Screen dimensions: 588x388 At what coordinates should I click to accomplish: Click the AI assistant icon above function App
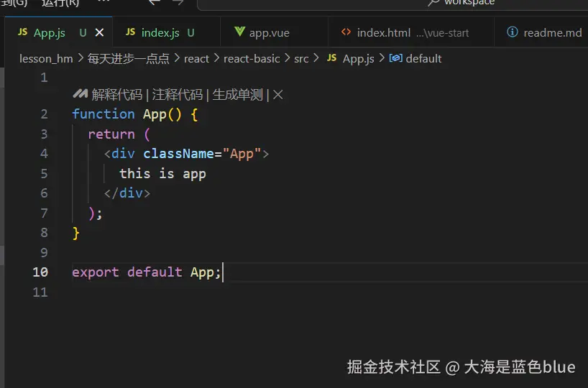pos(80,94)
